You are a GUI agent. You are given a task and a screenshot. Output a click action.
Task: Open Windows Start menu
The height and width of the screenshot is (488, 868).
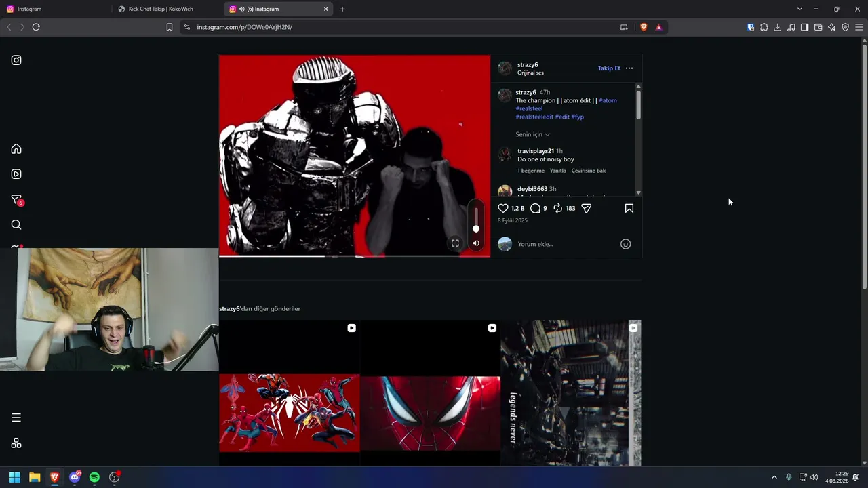point(14,477)
